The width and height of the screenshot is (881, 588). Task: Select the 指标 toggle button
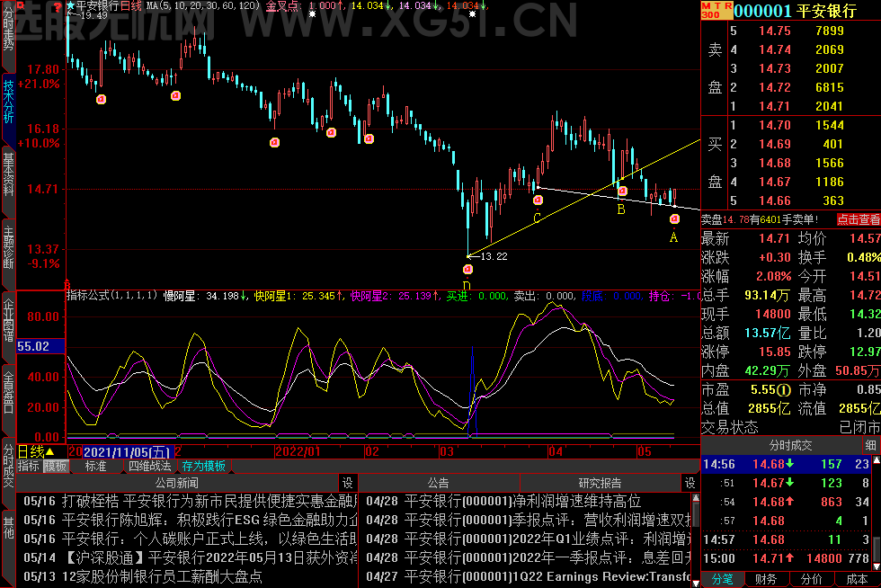coord(29,466)
